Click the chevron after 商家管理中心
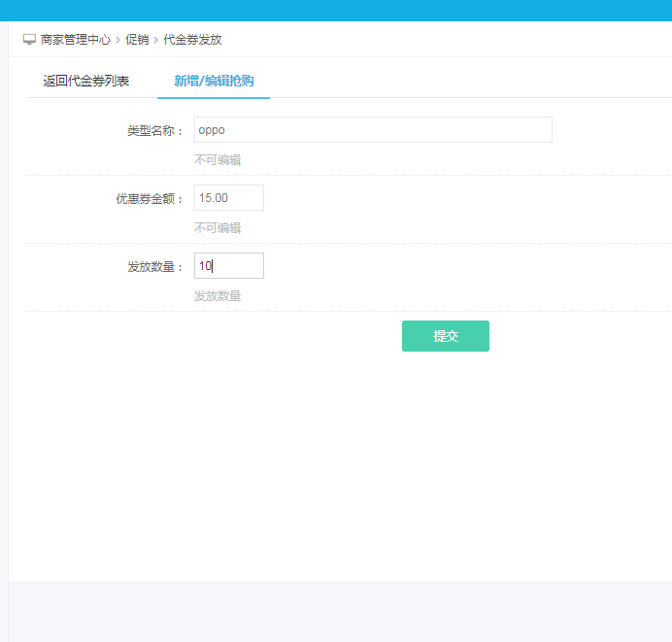Screen dimensions: 672x642 118,40
